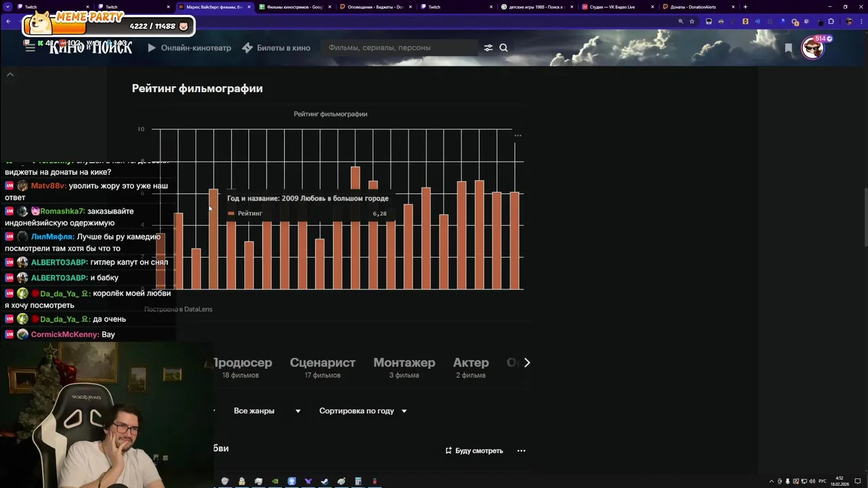Open NVIDIA app in the taskbar

[x=275, y=481]
